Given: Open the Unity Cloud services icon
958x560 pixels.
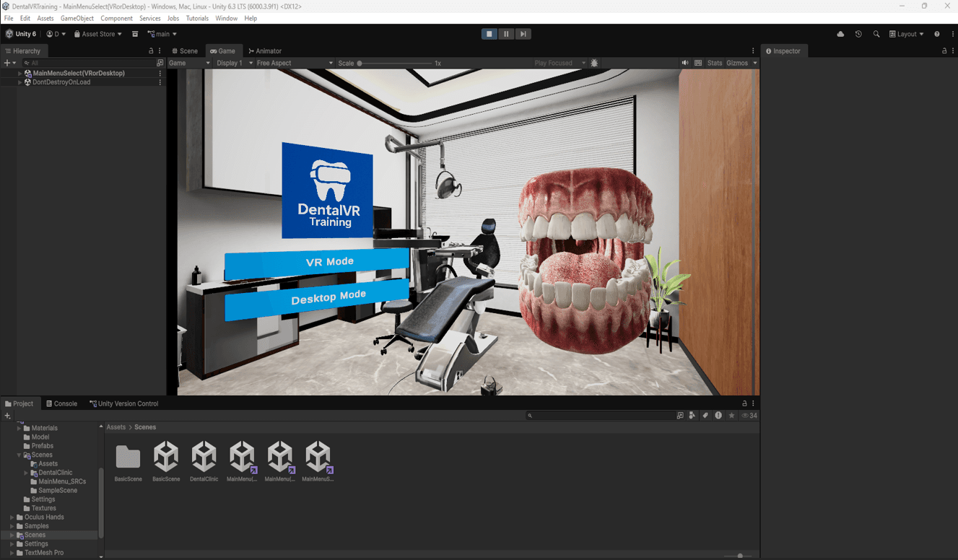Looking at the screenshot, I should [840, 34].
